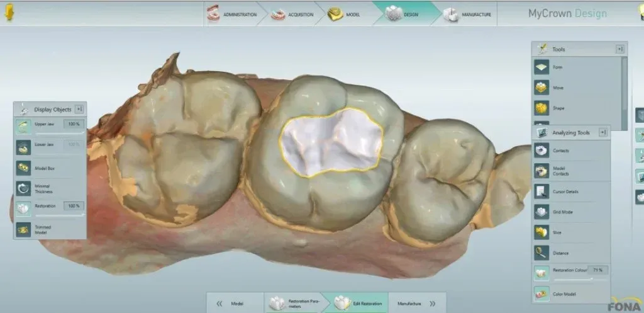Screen dimensions: 644x313
Task: Toggle Upper Jaw visibility
Action: pyautogui.click(x=23, y=126)
